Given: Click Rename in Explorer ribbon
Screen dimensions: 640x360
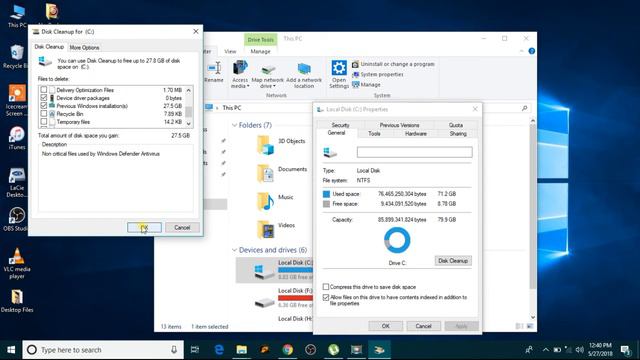Looking at the screenshot, I should pos(214,73).
